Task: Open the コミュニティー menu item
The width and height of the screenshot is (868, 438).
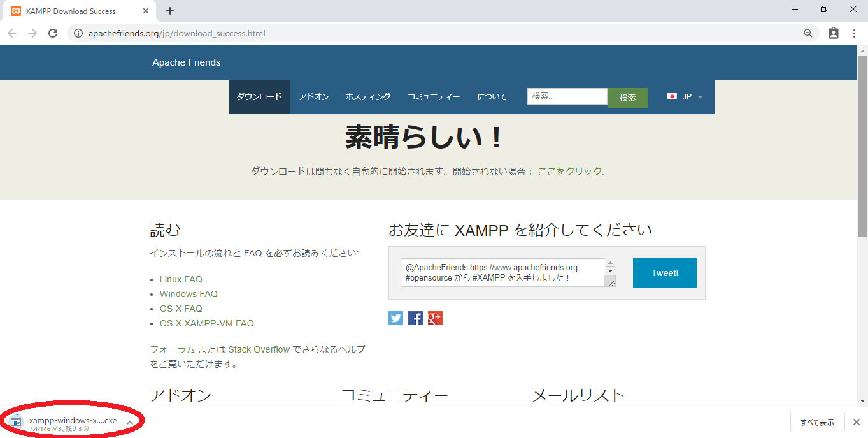Action: [x=434, y=97]
